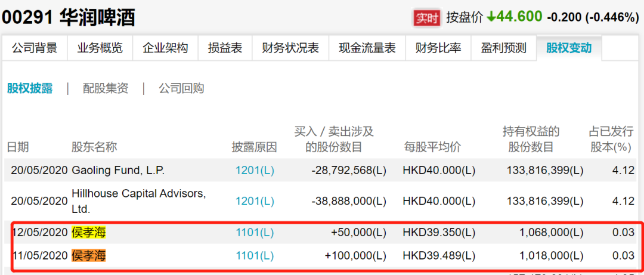
Task: Click the 买入/卖出涉及的股份数目 column header
Action: point(334,140)
